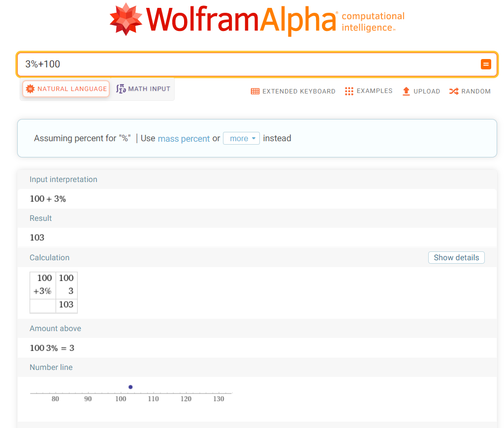The image size is (504, 428).
Task: Click the Upload arrow icon
Action: pos(406,91)
